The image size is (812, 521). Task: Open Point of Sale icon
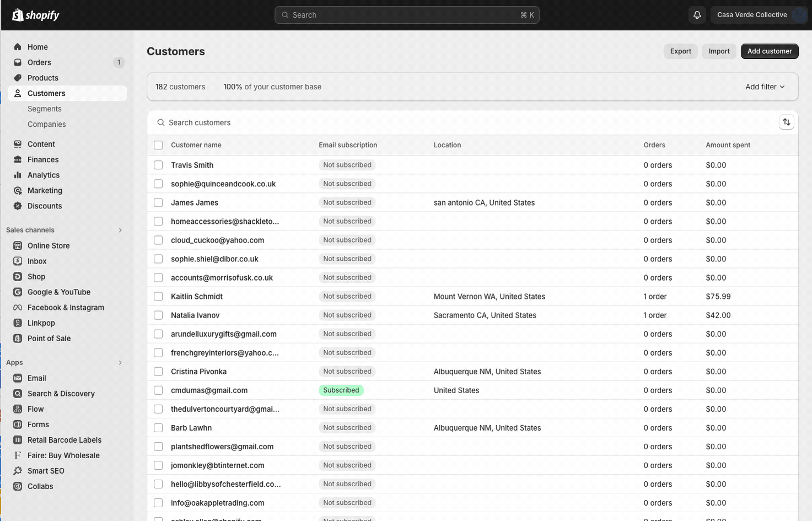coord(18,339)
